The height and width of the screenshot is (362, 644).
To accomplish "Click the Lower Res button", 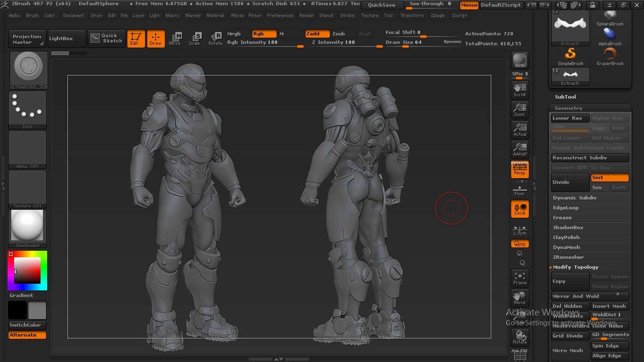I will [x=570, y=118].
